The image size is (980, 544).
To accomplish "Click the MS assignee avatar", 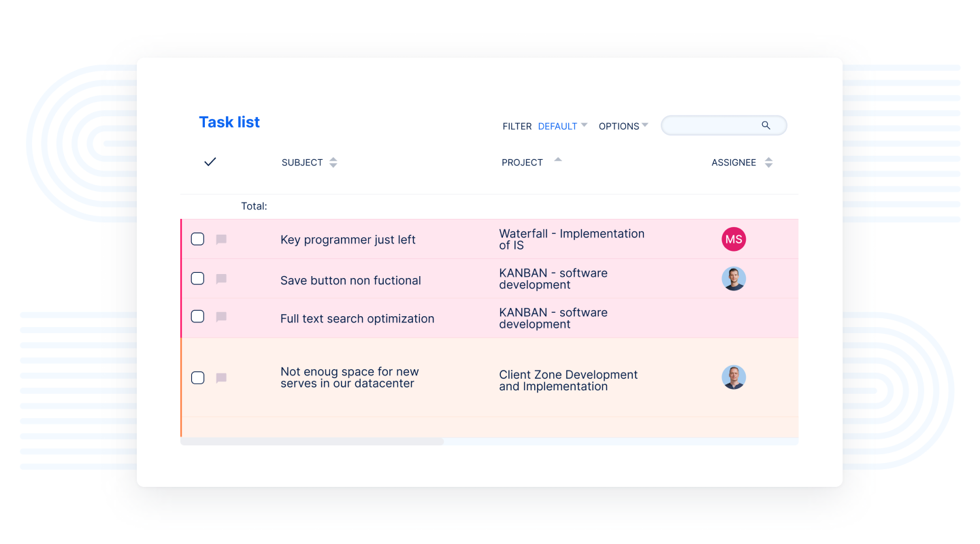I will 734,239.
